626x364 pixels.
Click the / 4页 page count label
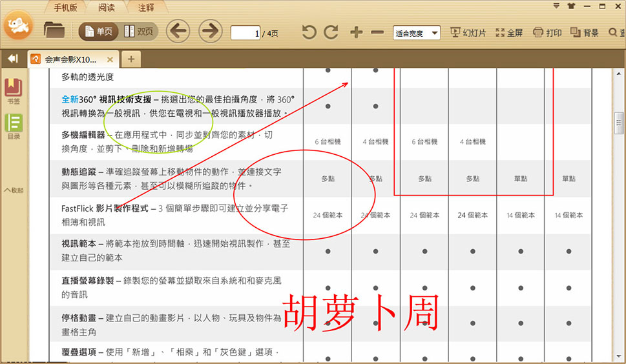pos(270,34)
